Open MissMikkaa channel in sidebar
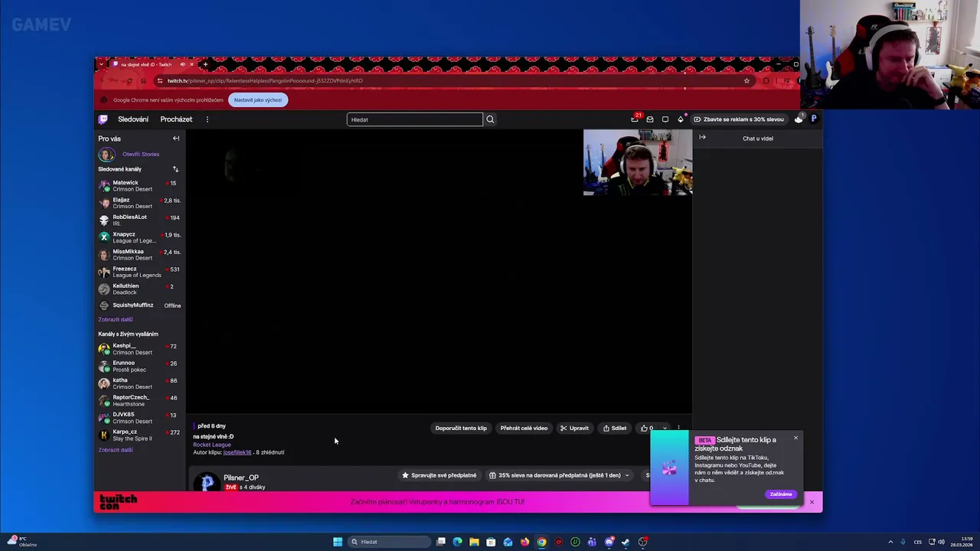 (x=139, y=255)
